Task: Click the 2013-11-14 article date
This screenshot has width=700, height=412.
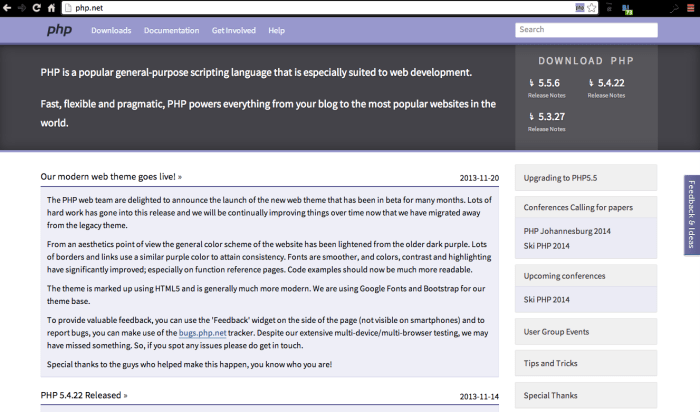Action: tap(479, 397)
